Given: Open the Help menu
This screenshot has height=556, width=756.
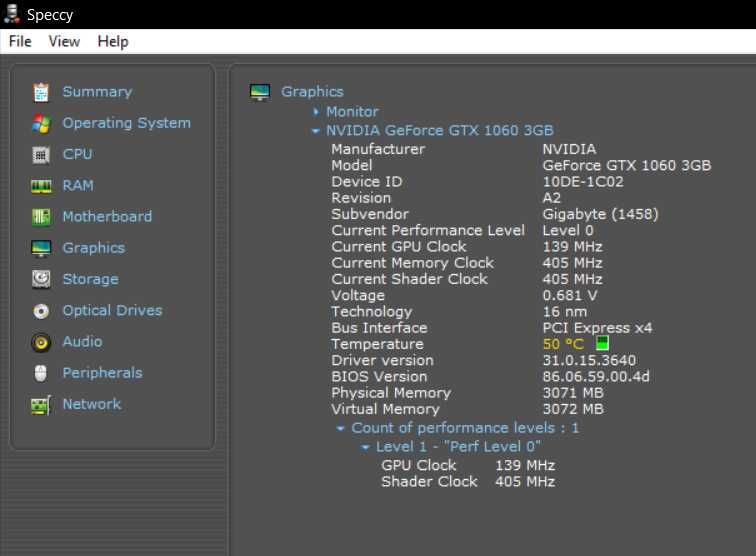Looking at the screenshot, I should click(113, 41).
